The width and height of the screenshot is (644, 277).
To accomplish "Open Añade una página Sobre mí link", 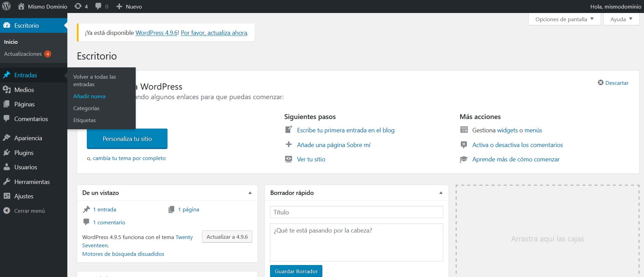I will point(334,145).
